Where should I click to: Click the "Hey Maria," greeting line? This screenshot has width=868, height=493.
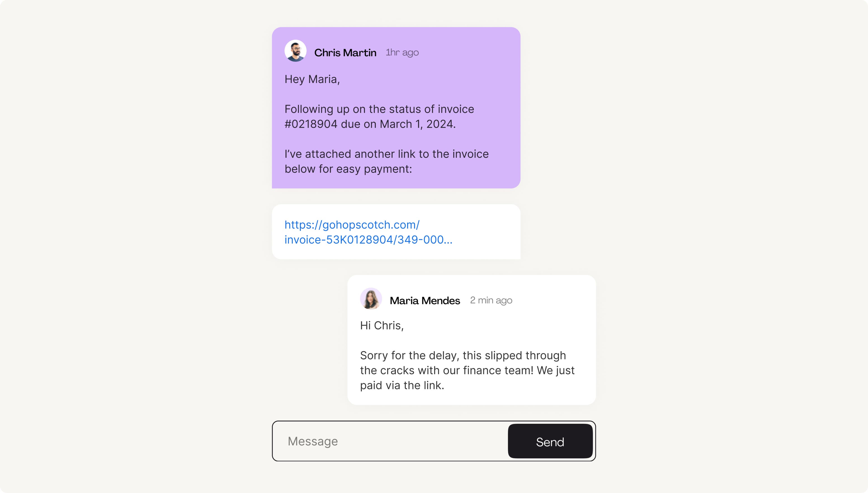[x=312, y=79]
